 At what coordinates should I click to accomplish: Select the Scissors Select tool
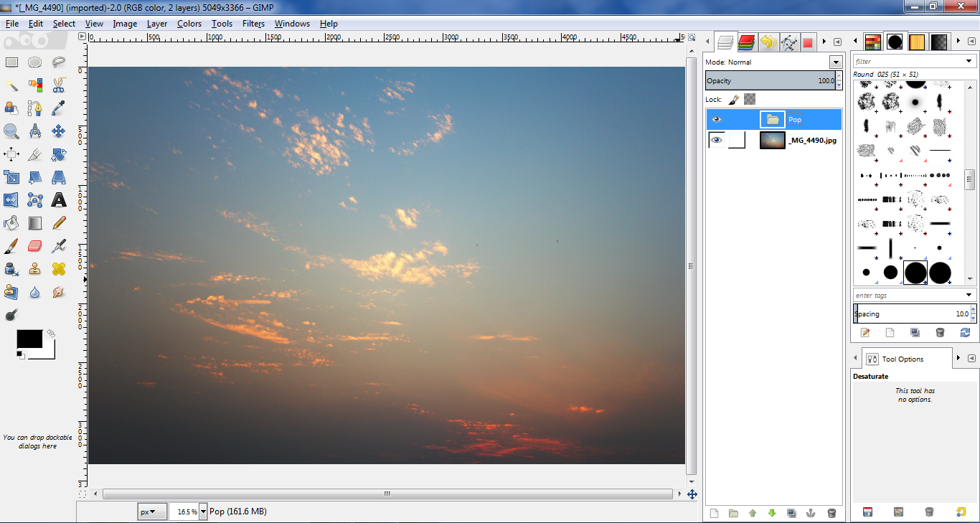click(59, 85)
